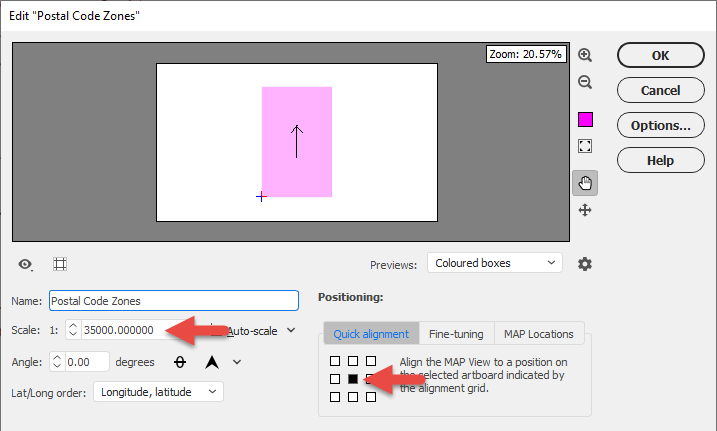Select bottom-left alignment grid box
The height and width of the screenshot is (431, 717).
335,397
